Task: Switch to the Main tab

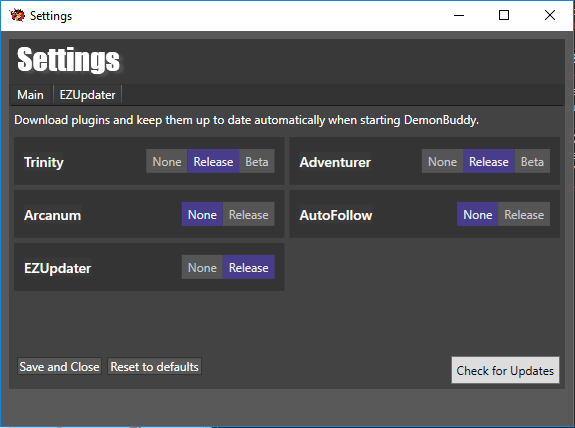Action: [30, 95]
